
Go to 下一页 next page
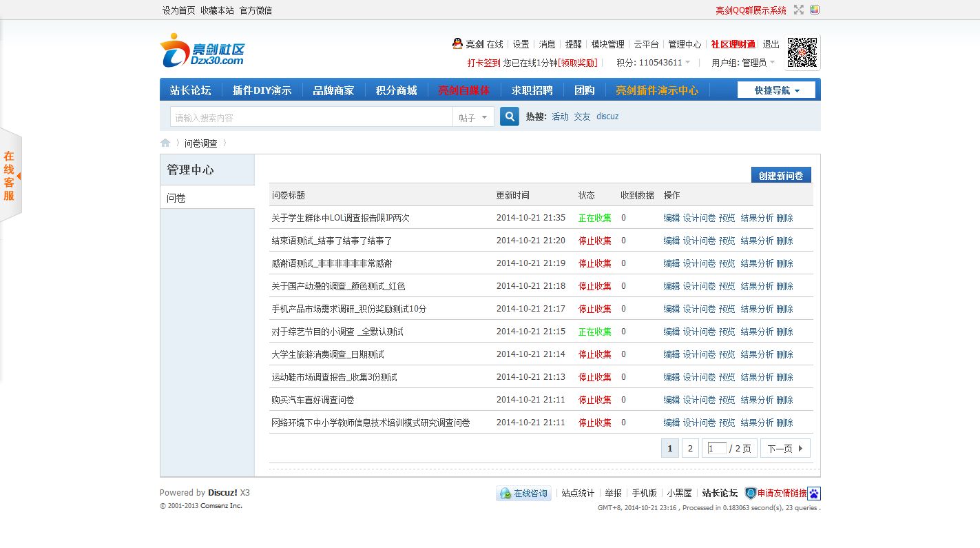[785, 448]
